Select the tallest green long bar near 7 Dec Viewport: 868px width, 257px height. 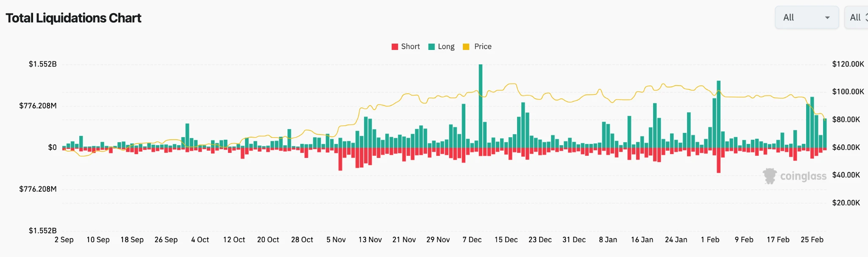tap(481, 106)
